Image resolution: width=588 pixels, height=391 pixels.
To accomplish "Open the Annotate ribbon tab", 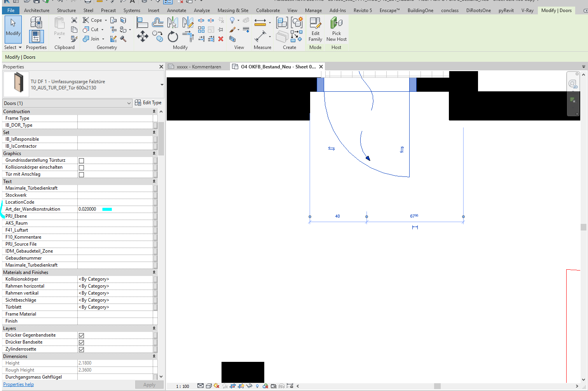I will click(176, 10).
